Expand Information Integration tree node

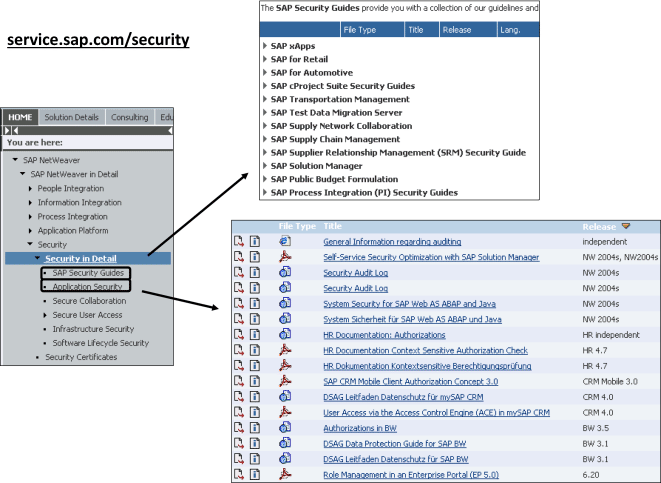pyautogui.click(x=30, y=203)
